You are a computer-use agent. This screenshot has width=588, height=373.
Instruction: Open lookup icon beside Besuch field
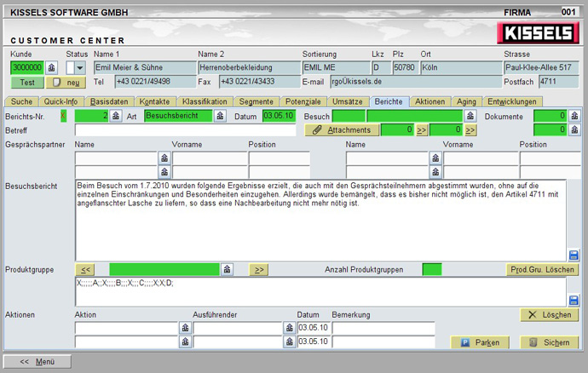470,116
